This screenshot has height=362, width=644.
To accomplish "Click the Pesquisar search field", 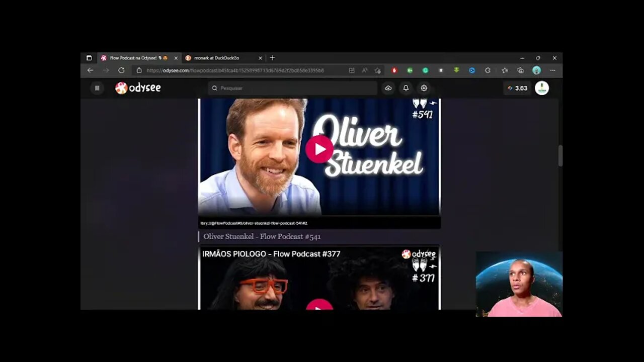I will [x=293, y=88].
